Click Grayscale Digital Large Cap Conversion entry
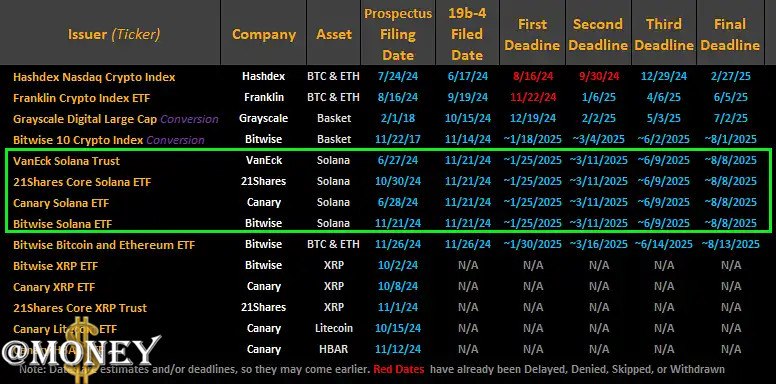This screenshot has width=776, height=384. coord(115,119)
